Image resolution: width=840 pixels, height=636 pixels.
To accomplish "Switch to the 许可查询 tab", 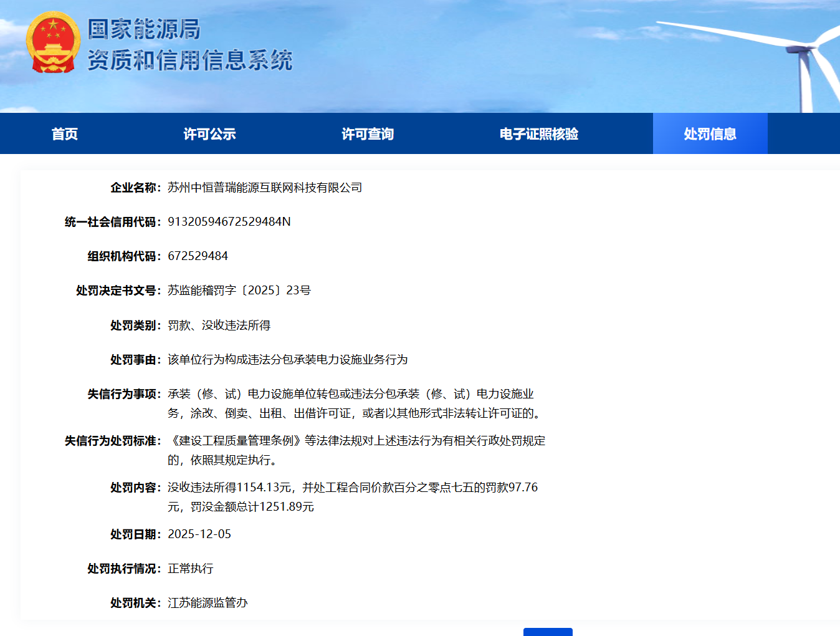I will point(368,134).
